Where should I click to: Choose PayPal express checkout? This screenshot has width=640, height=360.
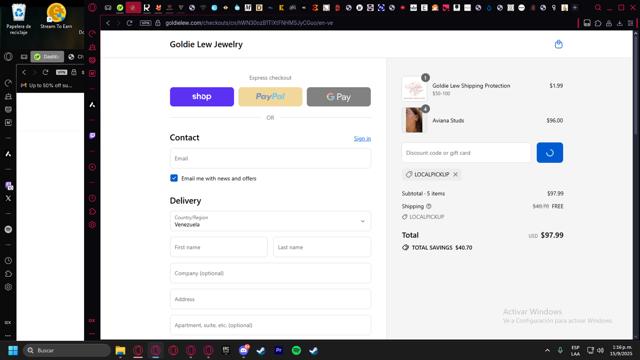click(270, 97)
